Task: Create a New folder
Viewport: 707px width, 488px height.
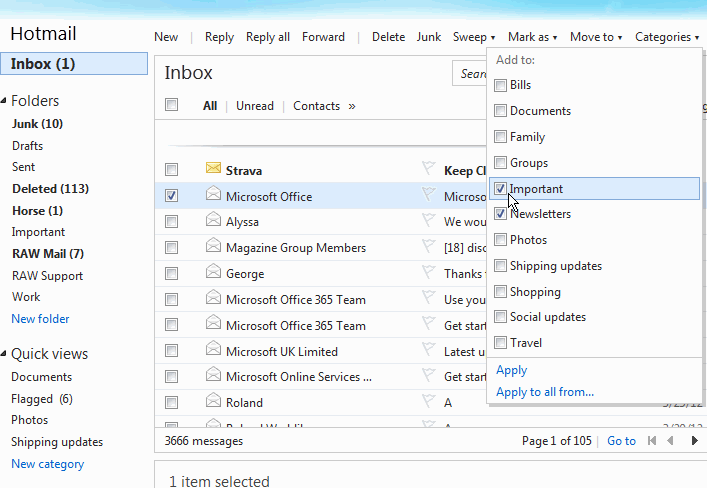Action: 40,319
